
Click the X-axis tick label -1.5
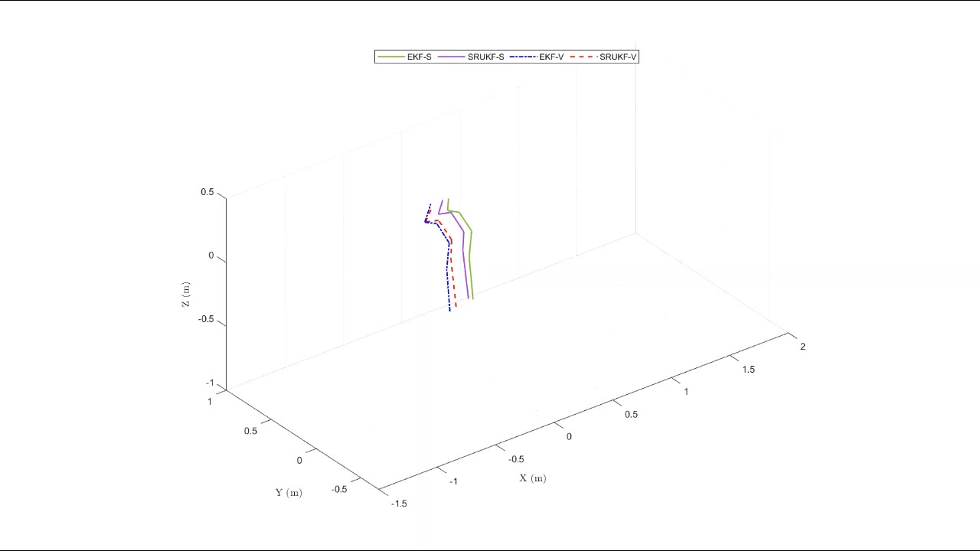click(399, 504)
